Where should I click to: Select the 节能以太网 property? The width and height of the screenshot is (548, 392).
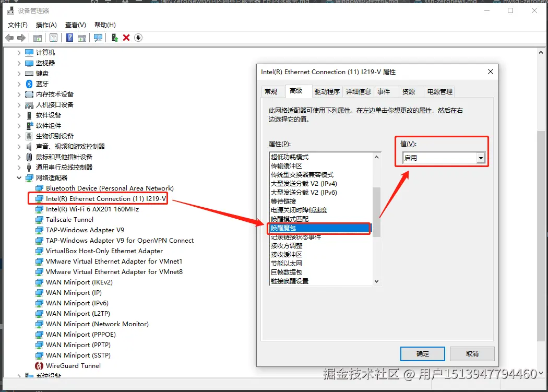[x=286, y=263]
